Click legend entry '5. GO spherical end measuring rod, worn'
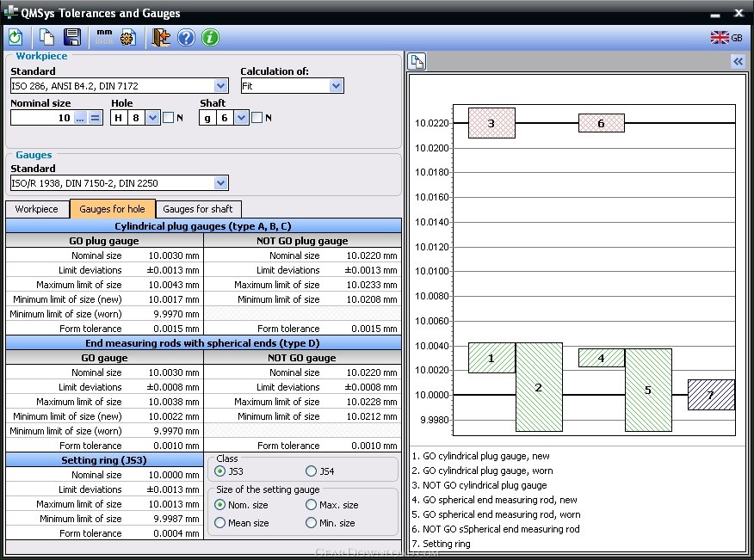 (x=496, y=514)
